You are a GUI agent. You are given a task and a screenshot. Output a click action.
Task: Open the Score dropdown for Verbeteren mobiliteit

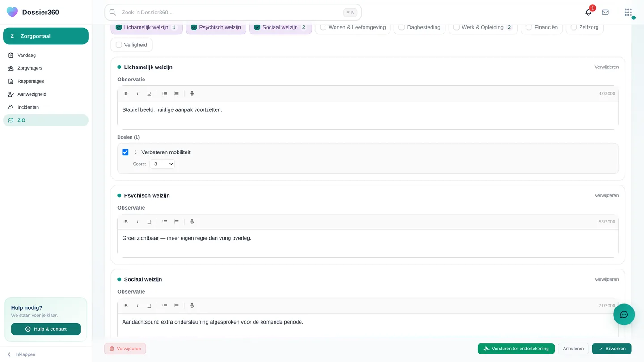tap(162, 164)
